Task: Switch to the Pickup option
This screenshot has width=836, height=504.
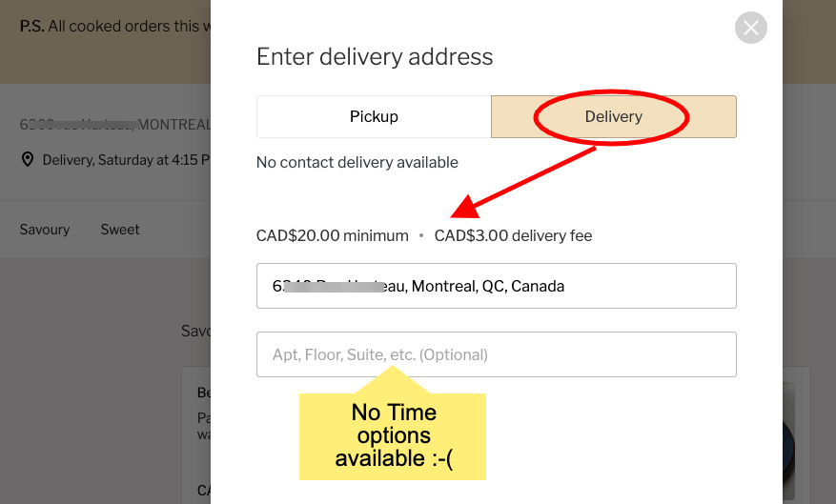Action: pyautogui.click(x=374, y=116)
